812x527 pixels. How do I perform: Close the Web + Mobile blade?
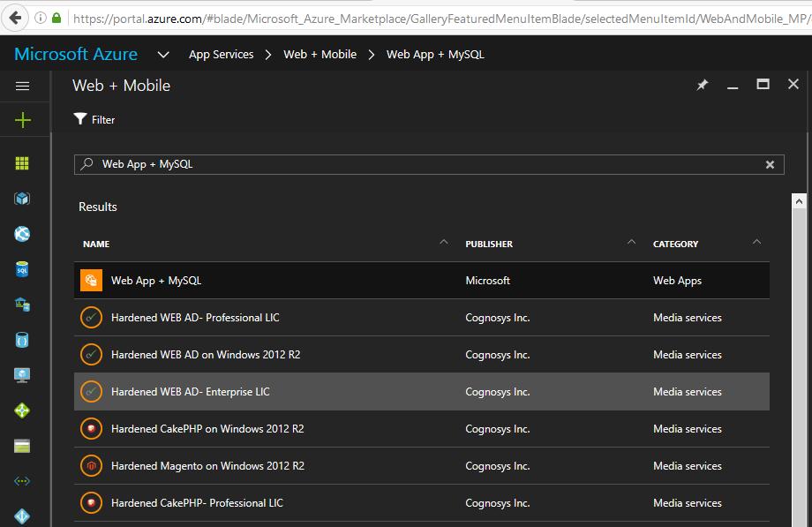pyautogui.click(x=793, y=84)
